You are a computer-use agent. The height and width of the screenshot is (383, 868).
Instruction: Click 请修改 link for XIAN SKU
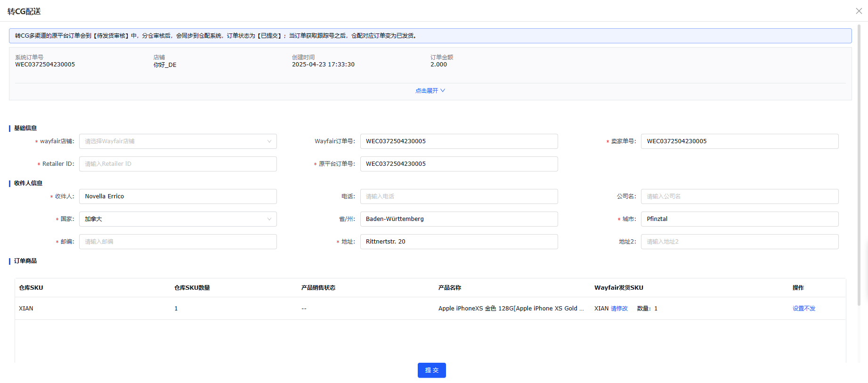(619, 309)
